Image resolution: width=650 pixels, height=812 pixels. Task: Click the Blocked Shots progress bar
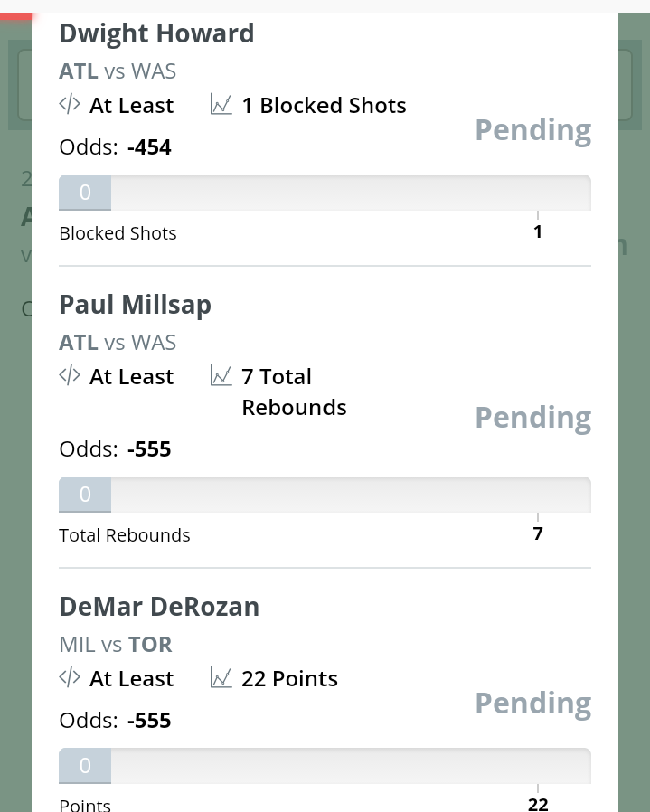pos(325,193)
